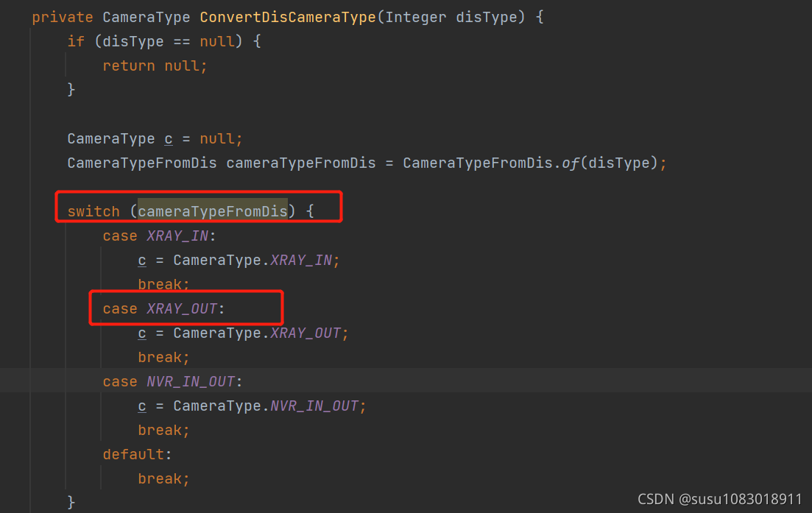Click the ConvertDisCameraType method name
812x513 pixels.
[288, 17]
